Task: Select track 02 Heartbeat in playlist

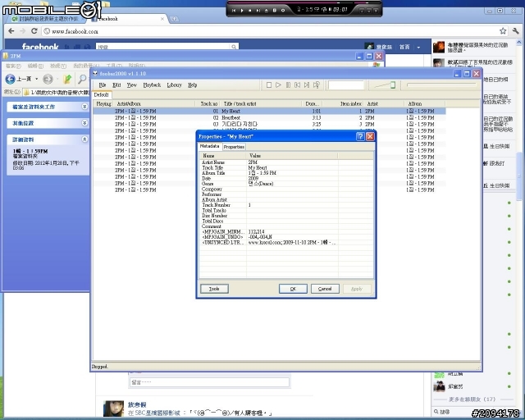Action: [269, 118]
